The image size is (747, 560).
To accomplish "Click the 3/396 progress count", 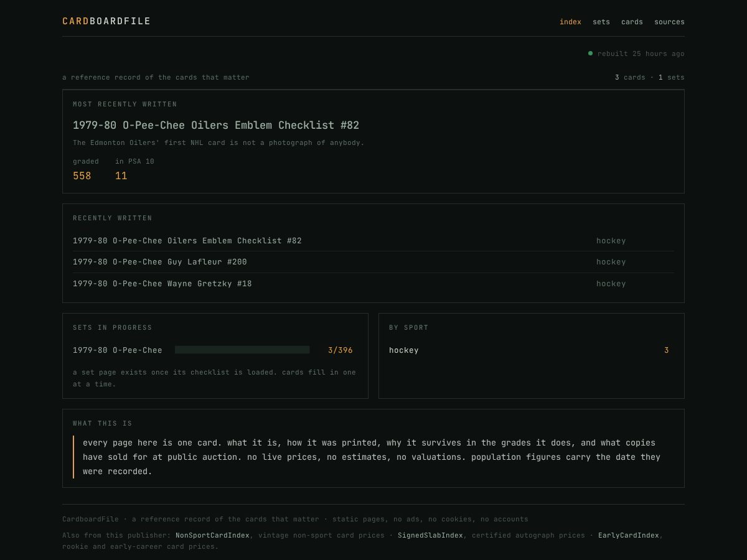I will pyautogui.click(x=341, y=350).
